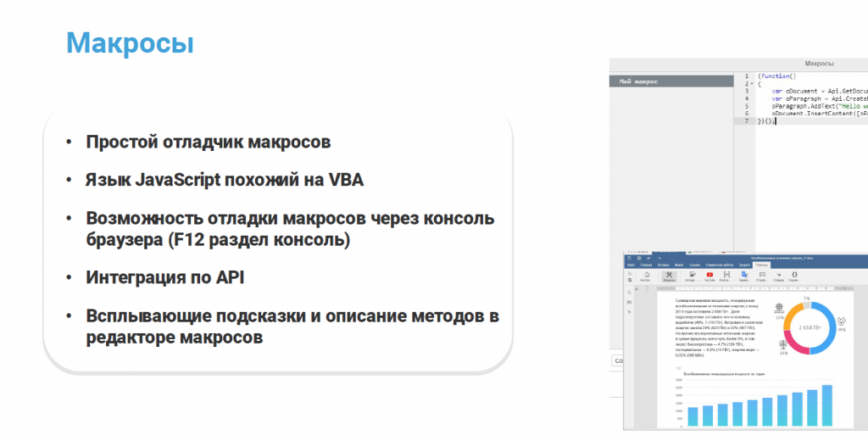Open the curly-braces code highlight plugin
The height and width of the screenshot is (441, 868).
click(795, 275)
